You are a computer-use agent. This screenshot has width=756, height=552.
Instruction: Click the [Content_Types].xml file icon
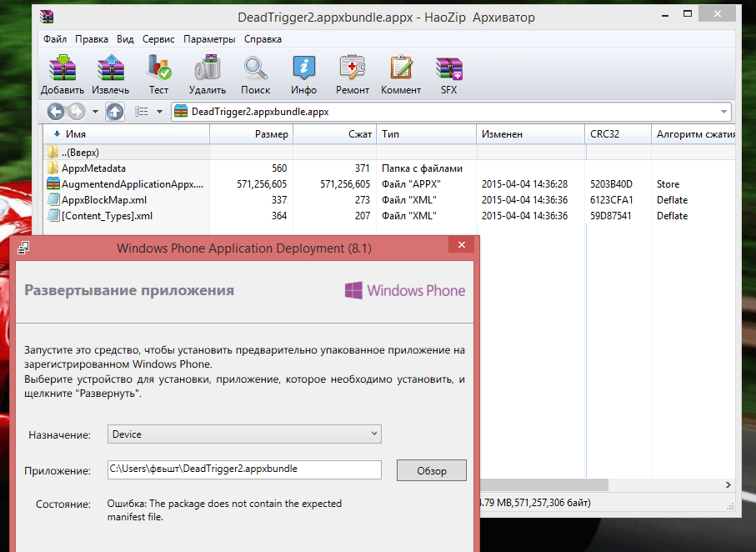point(53,216)
